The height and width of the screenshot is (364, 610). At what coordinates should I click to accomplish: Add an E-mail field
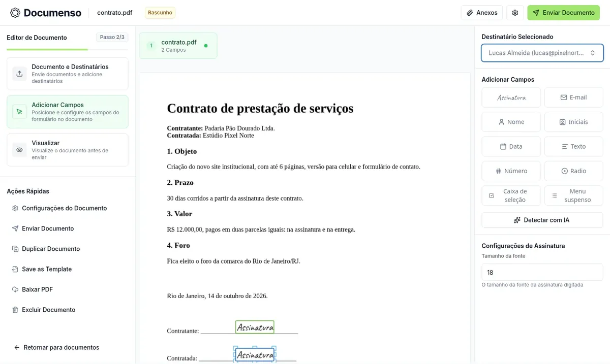[573, 97]
